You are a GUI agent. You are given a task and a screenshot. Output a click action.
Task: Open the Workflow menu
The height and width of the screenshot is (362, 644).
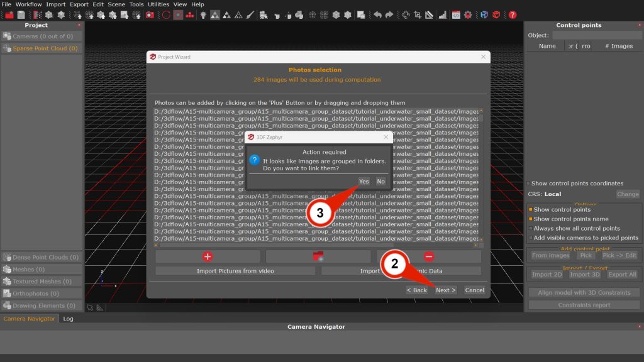click(x=28, y=4)
